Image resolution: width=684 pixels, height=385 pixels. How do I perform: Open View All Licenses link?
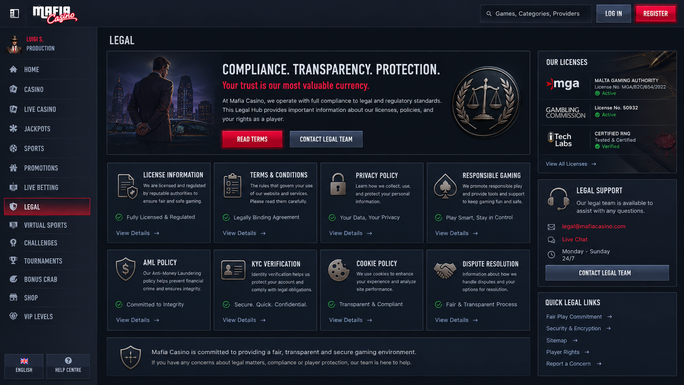click(x=571, y=164)
